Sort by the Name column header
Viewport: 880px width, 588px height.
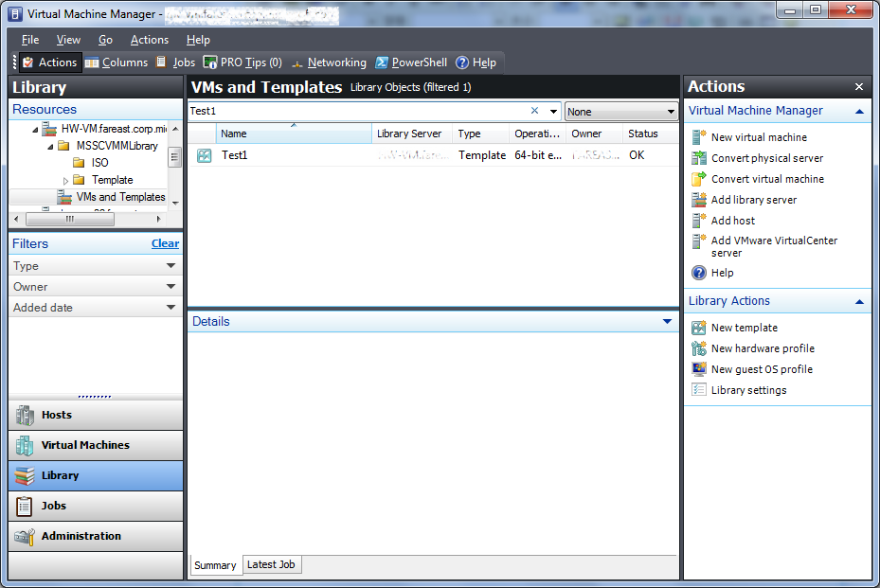click(x=294, y=134)
